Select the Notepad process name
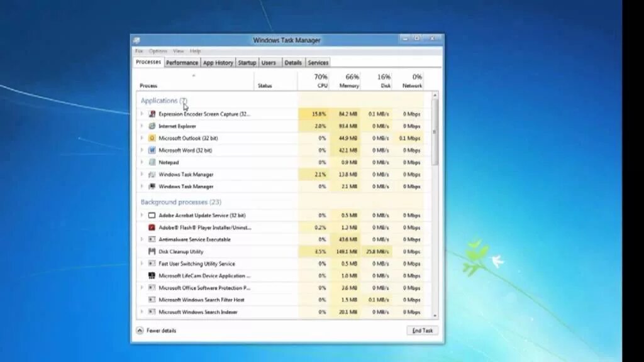644x362 pixels. (x=169, y=163)
